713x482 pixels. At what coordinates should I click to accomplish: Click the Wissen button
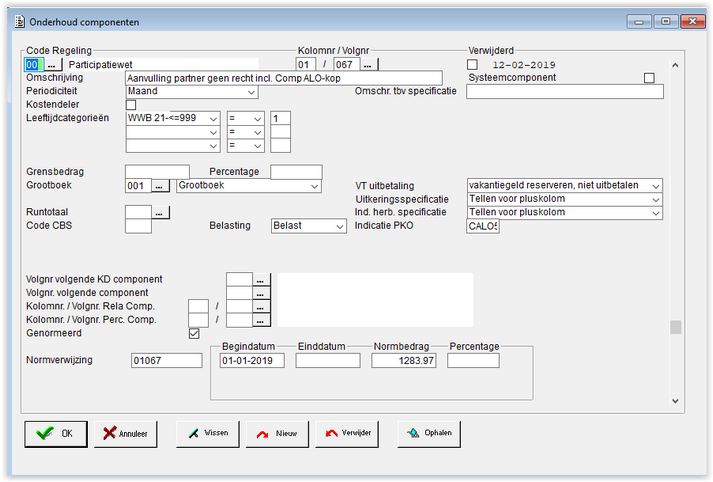[208, 434]
